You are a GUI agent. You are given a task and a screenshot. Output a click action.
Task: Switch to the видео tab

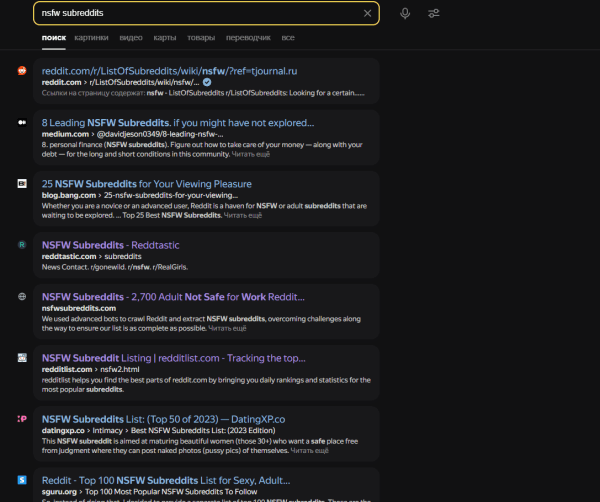(x=131, y=37)
